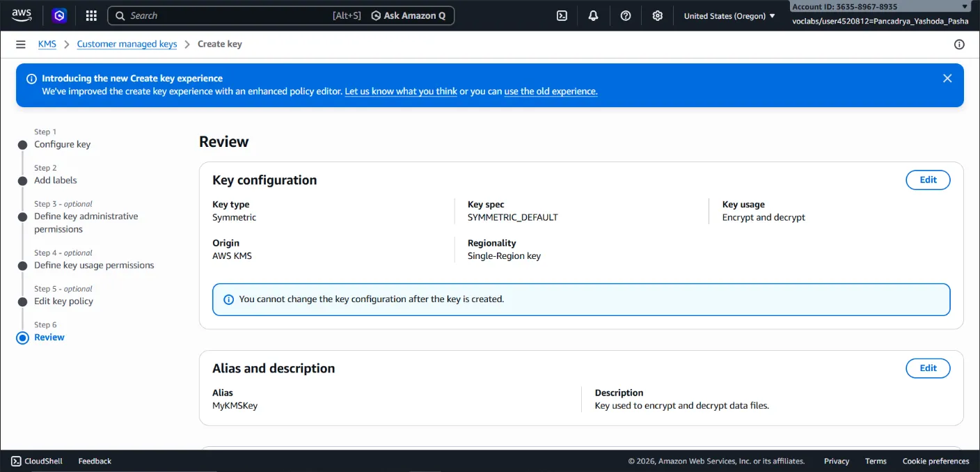Click the key description text
Screen dimensions: 980x472
pyautogui.click(x=682, y=405)
